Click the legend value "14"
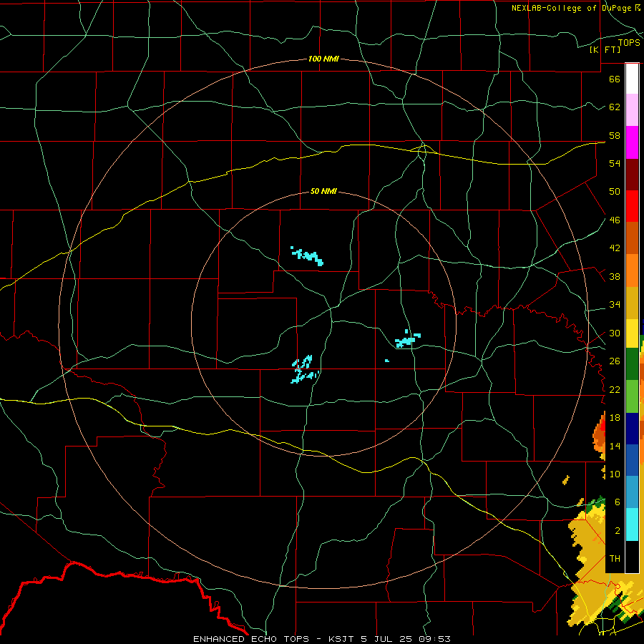This screenshot has width=644, height=644. pyautogui.click(x=615, y=446)
